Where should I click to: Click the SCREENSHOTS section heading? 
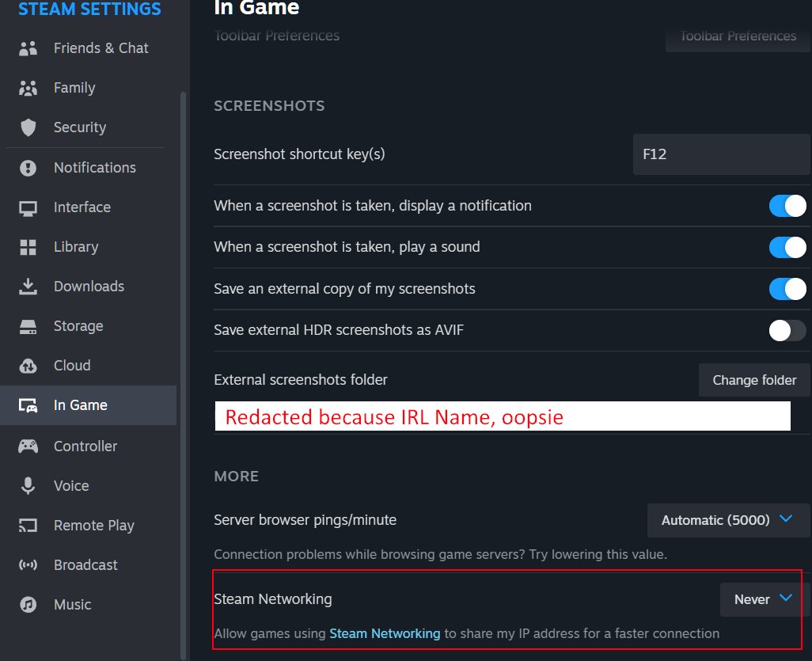[x=269, y=106]
